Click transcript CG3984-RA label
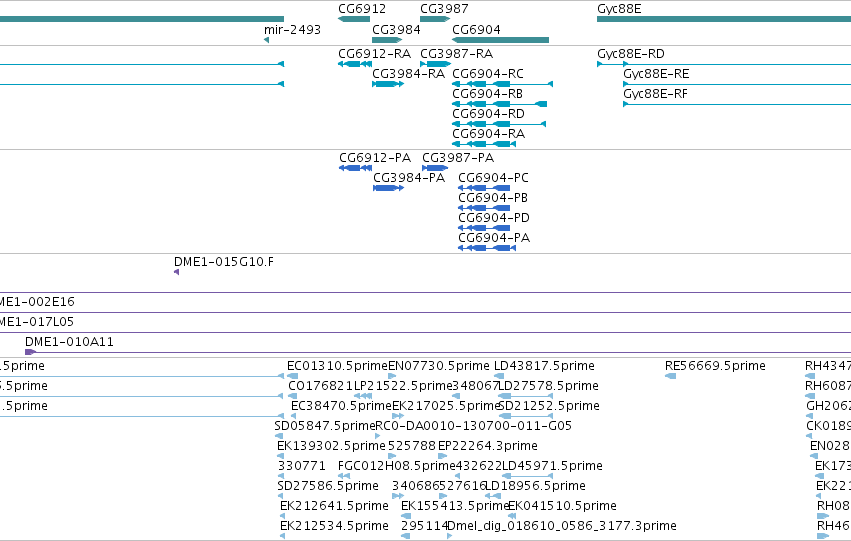 [x=408, y=74]
